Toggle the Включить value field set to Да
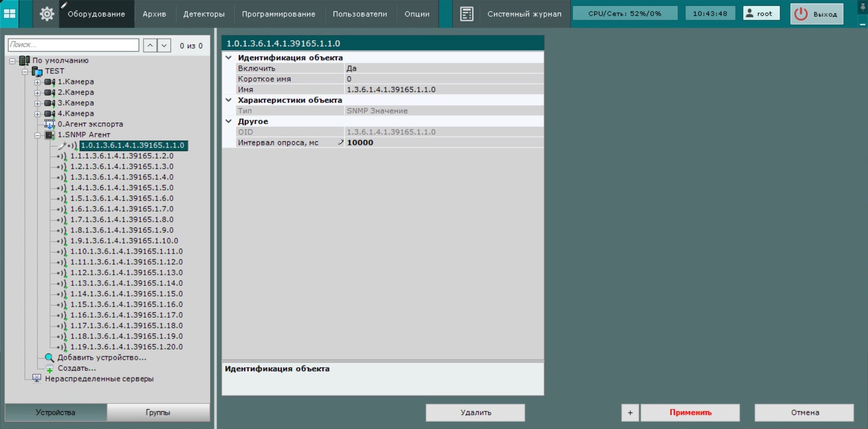This screenshot has height=429, width=868. [443, 68]
